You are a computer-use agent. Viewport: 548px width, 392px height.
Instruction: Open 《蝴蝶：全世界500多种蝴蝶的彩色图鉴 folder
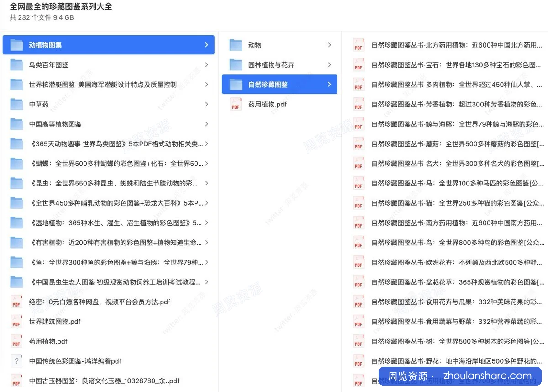click(x=109, y=163)
